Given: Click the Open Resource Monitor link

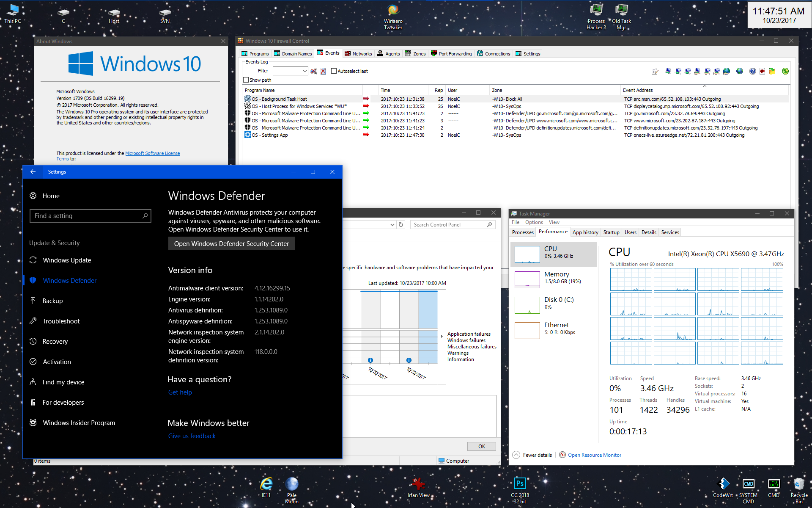Looking at the screenshot, I should click(594, 455).
